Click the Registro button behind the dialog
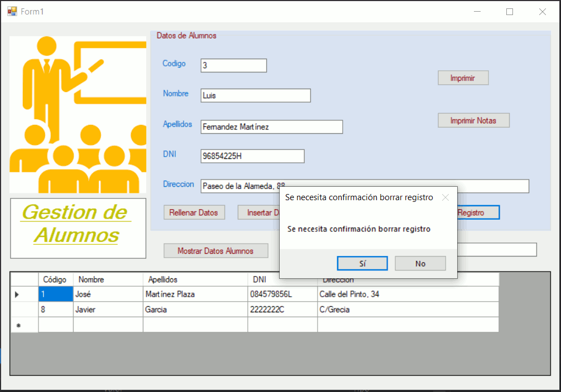 tap(478, 212)
